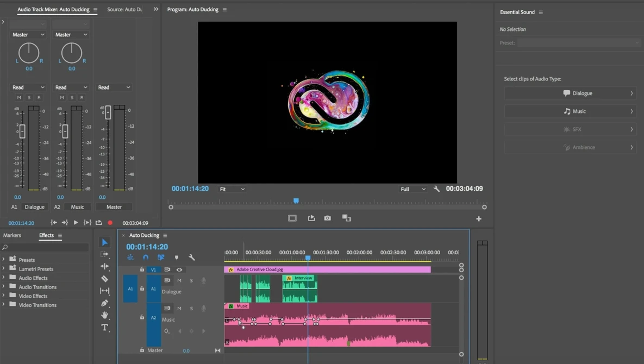
Task: Open Button Editor plus icon
Action: [x=478, y=219]
